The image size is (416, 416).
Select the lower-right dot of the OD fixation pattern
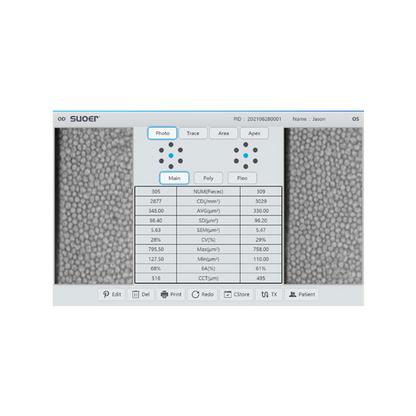tap(180, 161)
